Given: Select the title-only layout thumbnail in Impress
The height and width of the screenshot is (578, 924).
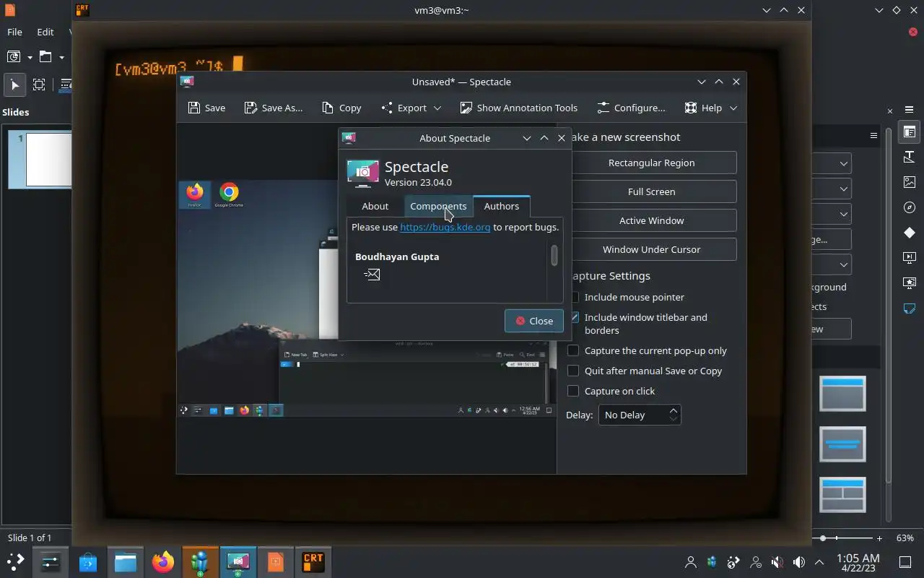Looking at the screenshot, I should pos(842,394).
